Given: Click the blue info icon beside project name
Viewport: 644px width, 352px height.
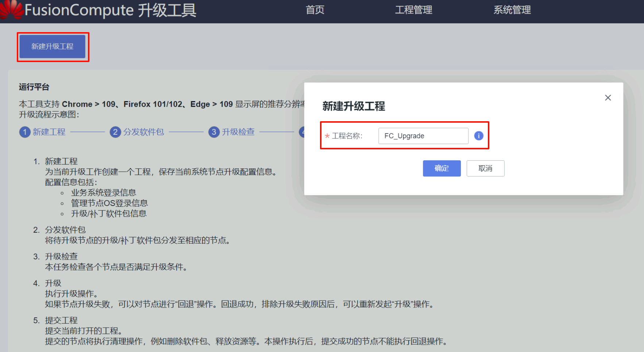Looking at the screenshot, I should click(478, 136).
